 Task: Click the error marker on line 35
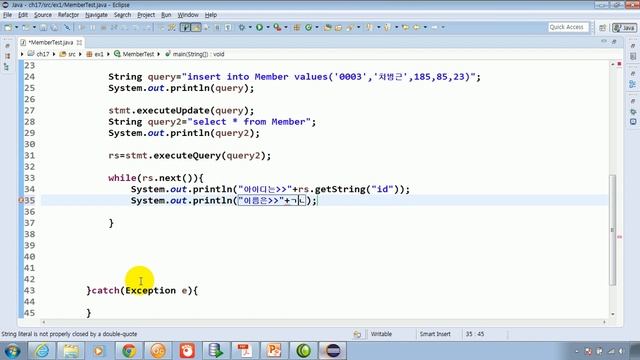21,200
